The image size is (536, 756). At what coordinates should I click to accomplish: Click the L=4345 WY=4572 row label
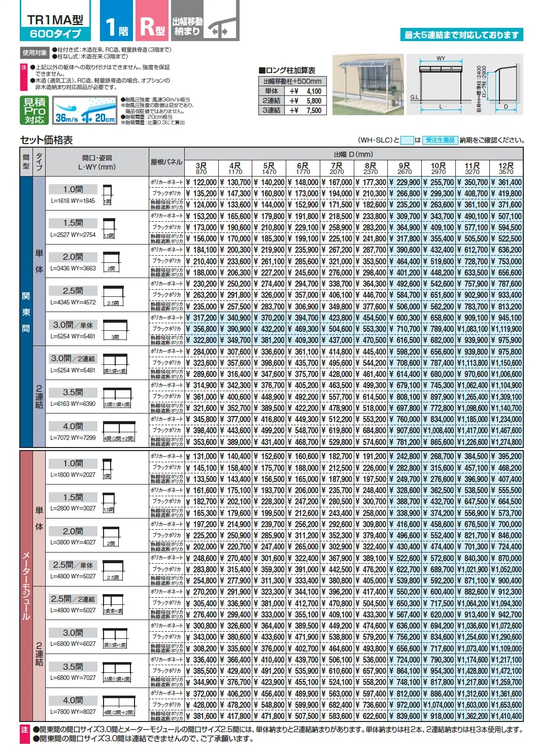[73, 302]
